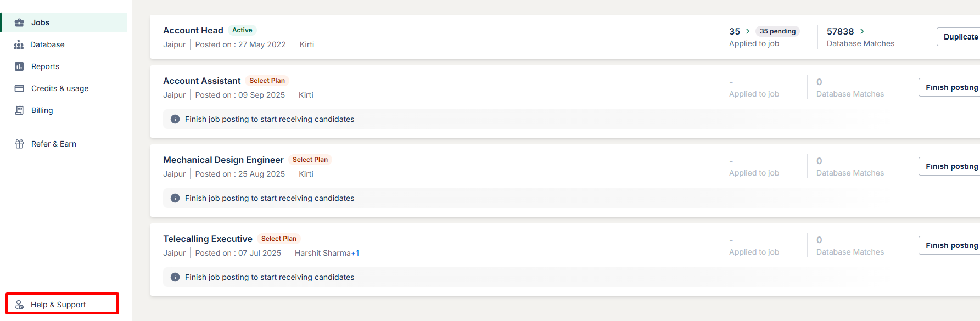Image resolution: width=980 pixels, height=321 pixels.
Task: Click the 35 pending badge
Action: coord(777,31)
